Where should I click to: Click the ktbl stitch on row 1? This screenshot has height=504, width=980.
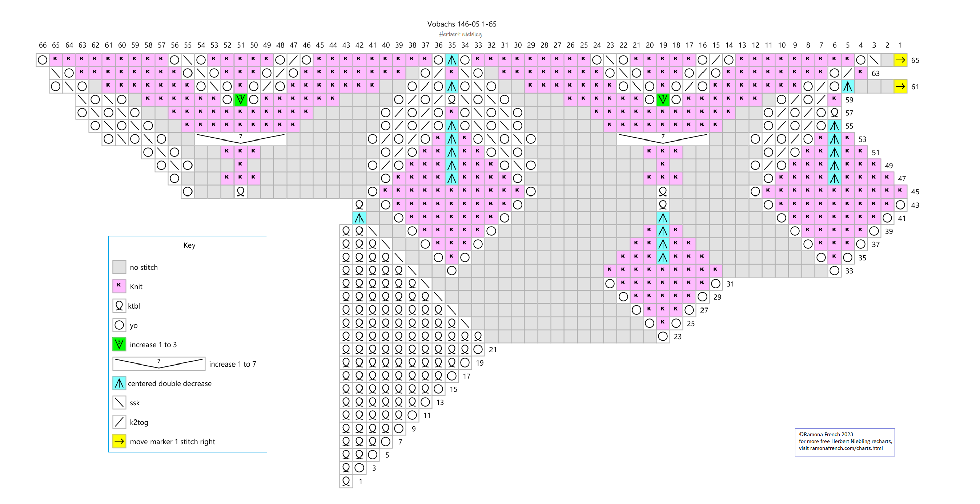point(346,481)
